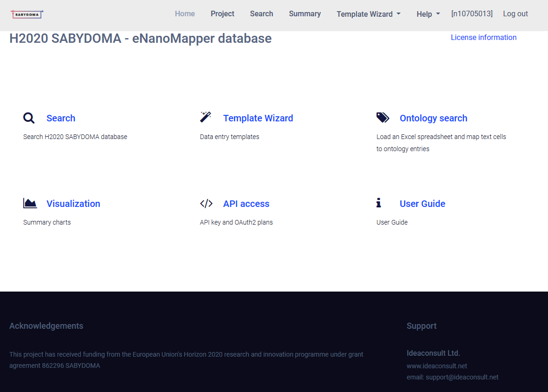548x392 pixels.
Task: Click the magic wand Template Wizard icon
Action: [x=205, y=117]
